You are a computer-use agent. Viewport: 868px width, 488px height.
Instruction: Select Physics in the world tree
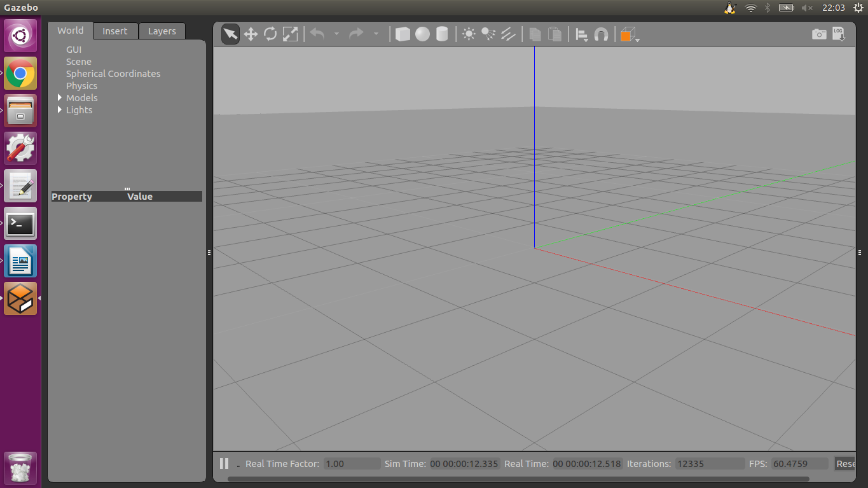tap(81, 86)
